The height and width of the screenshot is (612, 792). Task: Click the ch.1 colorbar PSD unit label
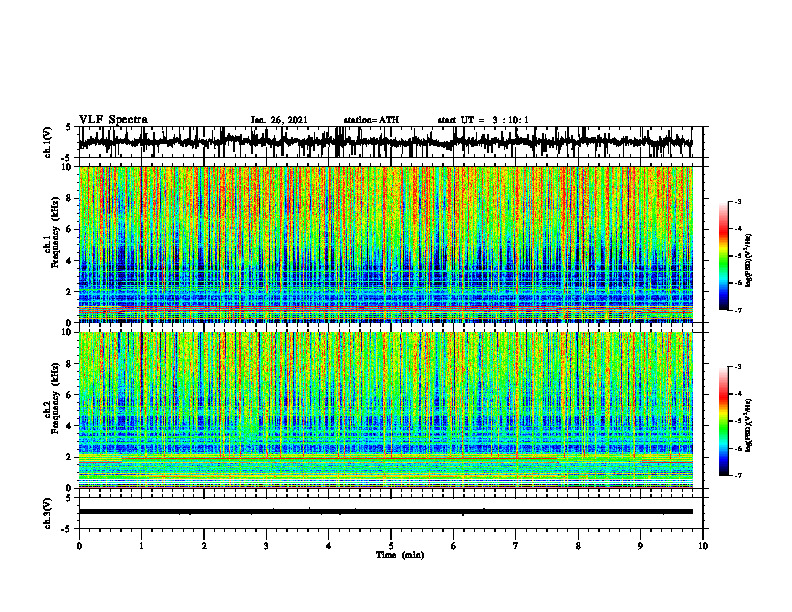coord(749,261)
